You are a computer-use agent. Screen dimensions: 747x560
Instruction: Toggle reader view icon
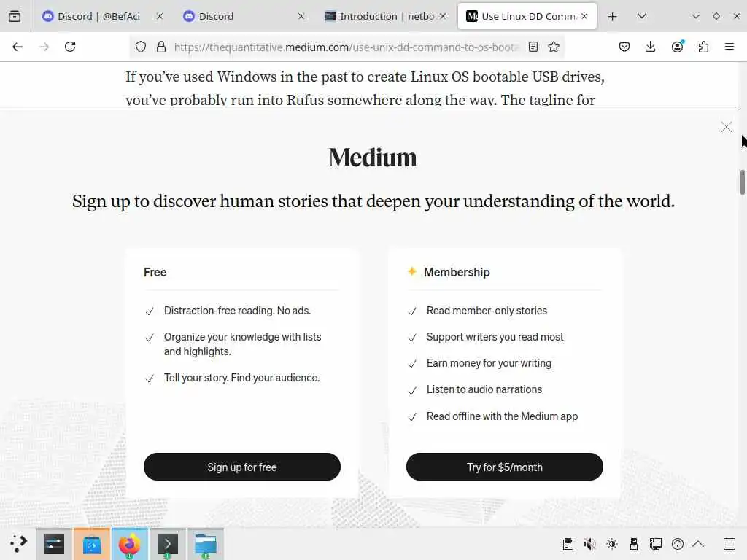[533, 47]
